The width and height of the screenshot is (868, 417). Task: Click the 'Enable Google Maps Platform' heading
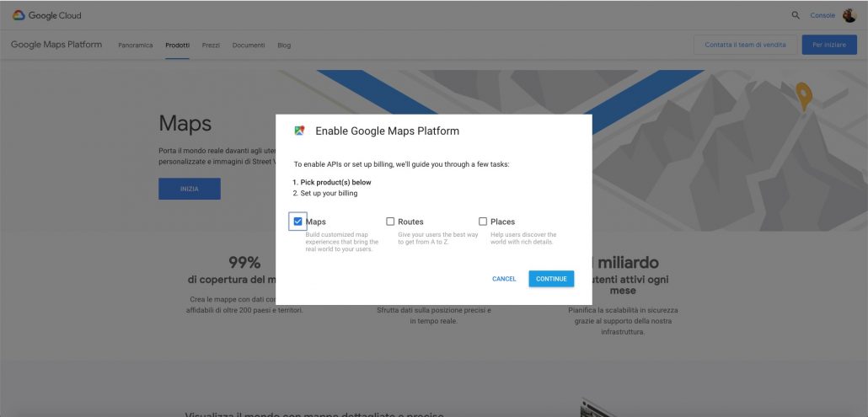click(x=388, y=131)
